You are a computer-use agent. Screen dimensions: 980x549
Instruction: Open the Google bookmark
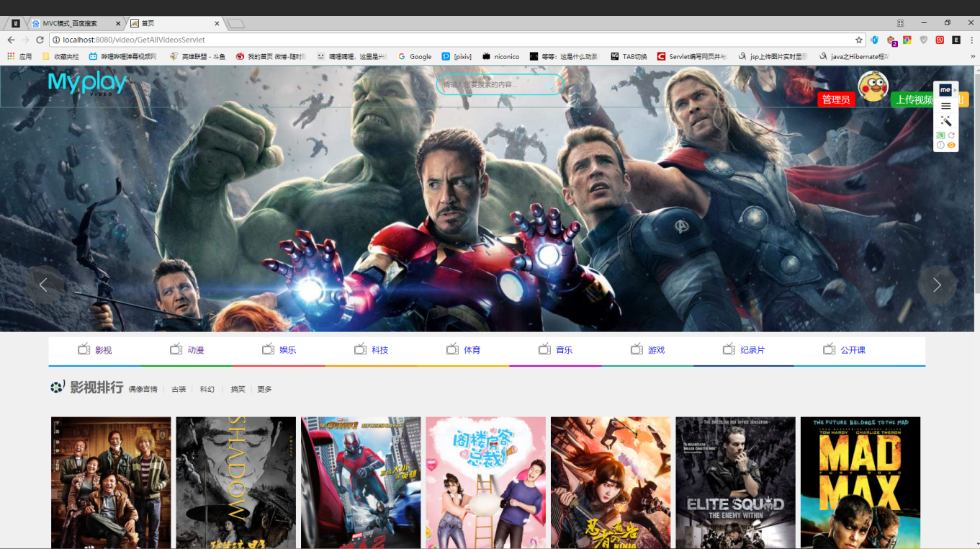(x=415, y=56)
